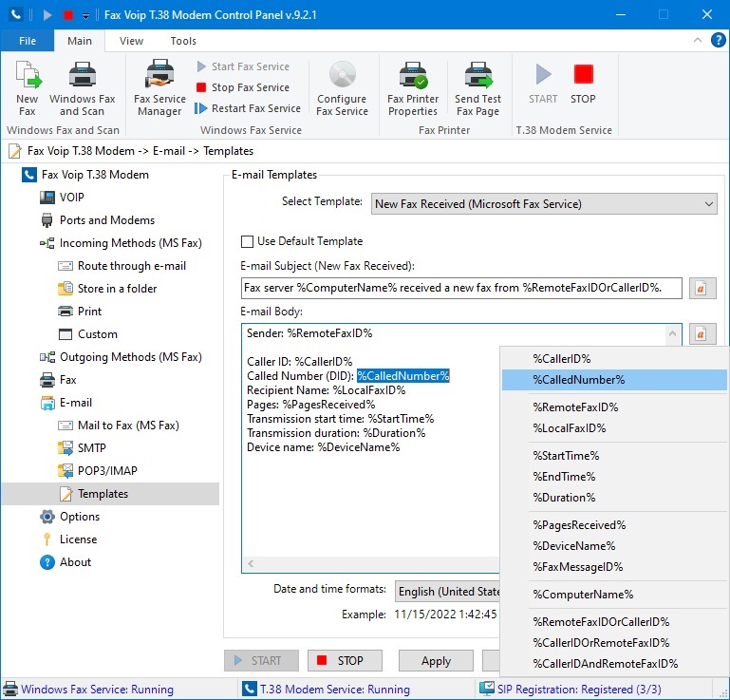Choose %StartTime% from the popup menu
This screenshot has width=730, height=700.
[x=614, y=456]
